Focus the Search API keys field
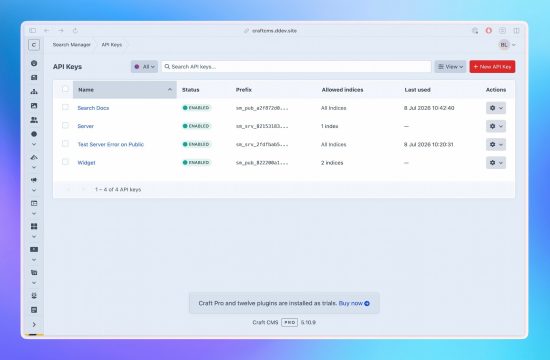 tap(296, 67)
